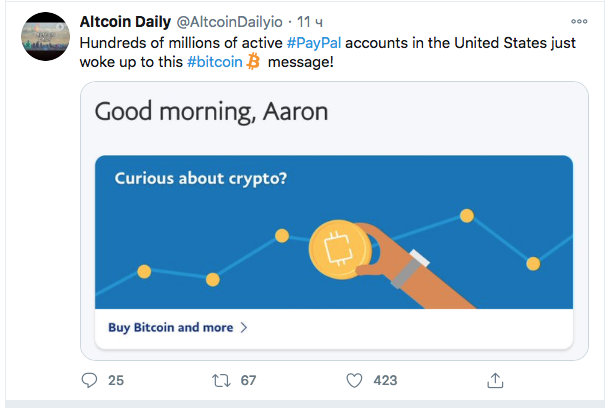The width and height of the screenshot is (606, 408).
Task: Click the Altcoin Daily profile avatar
Action: (x=45, y=40)
